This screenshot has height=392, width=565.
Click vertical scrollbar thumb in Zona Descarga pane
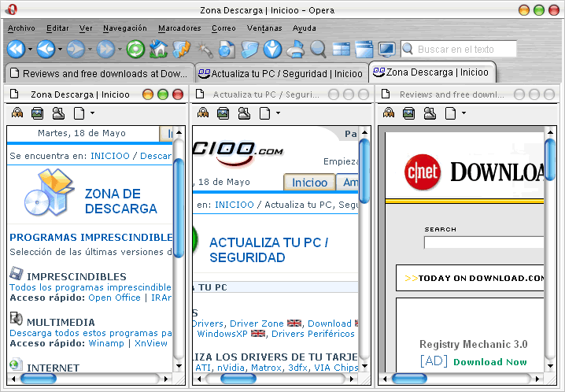179,208
